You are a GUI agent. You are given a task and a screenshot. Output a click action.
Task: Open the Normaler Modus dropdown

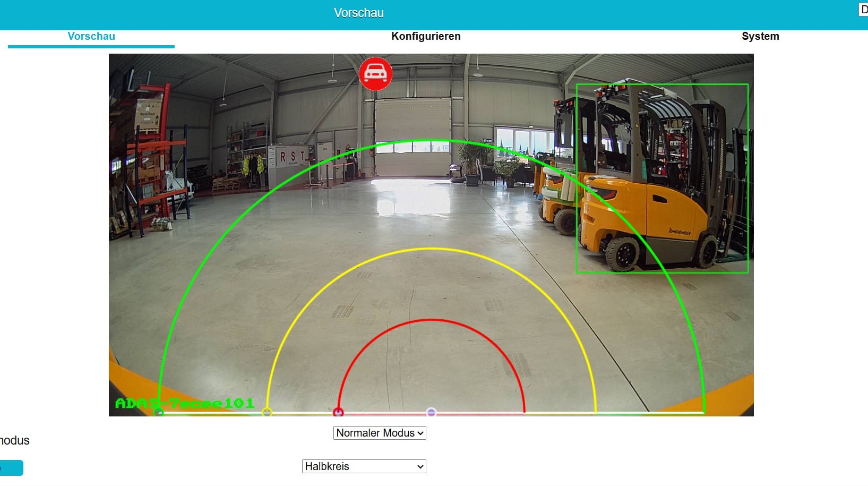coord(380,433)
